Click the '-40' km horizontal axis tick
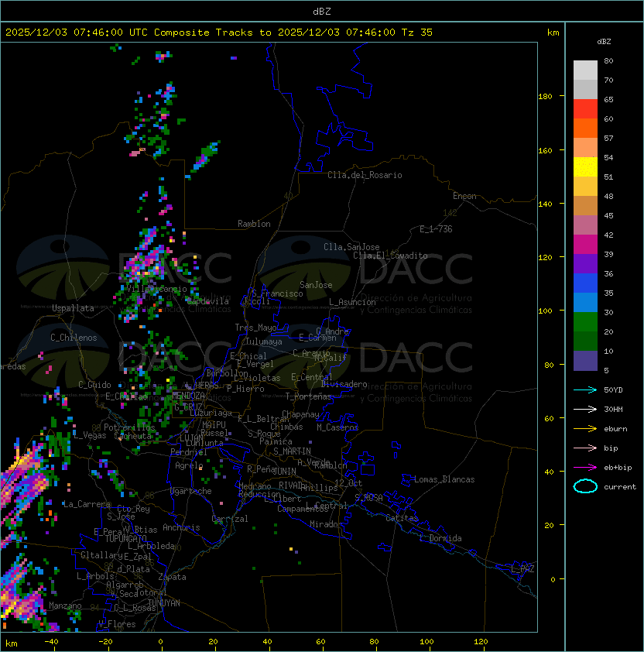Image resolution: width=644 pixels, height=652 pixels. click(x=52, y=642)
